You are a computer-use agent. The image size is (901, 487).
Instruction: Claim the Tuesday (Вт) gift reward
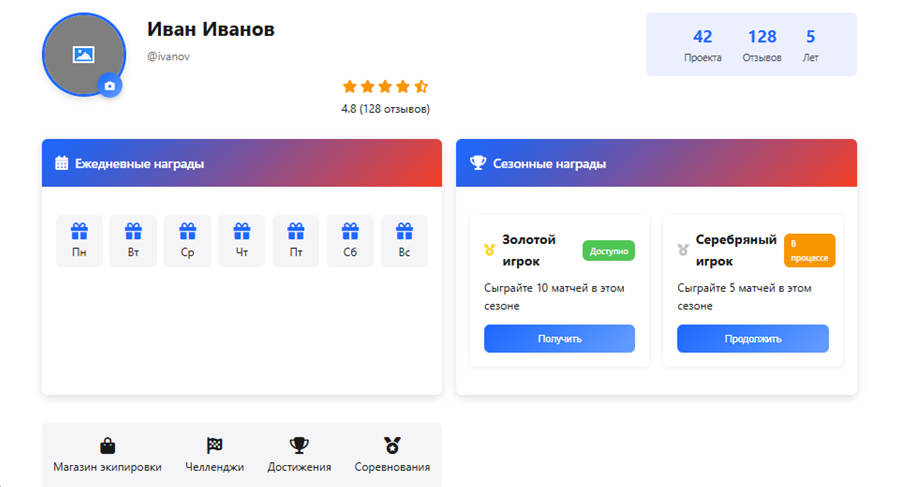click(133, 241)
